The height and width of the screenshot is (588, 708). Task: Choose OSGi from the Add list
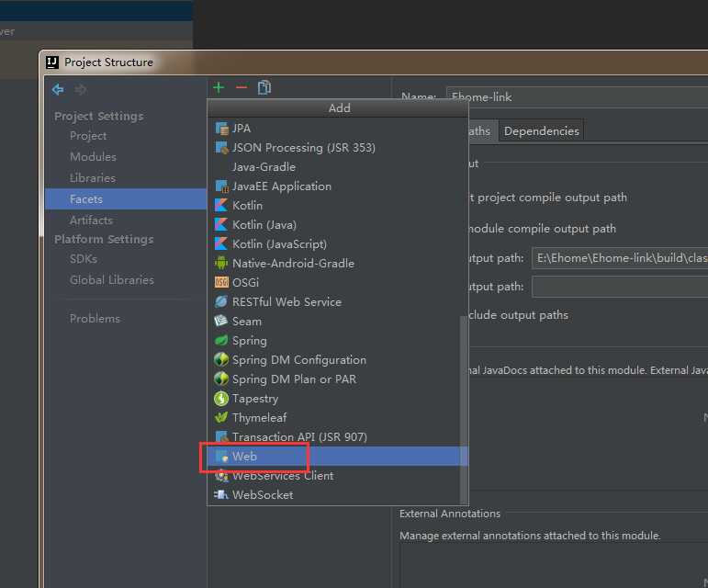(337, 283)
